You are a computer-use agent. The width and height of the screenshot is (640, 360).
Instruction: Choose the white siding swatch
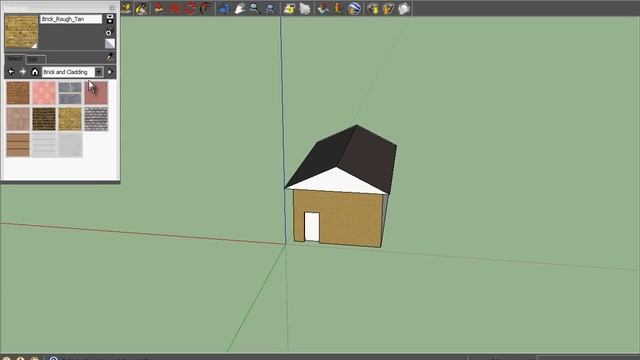(x=44, y=145)
